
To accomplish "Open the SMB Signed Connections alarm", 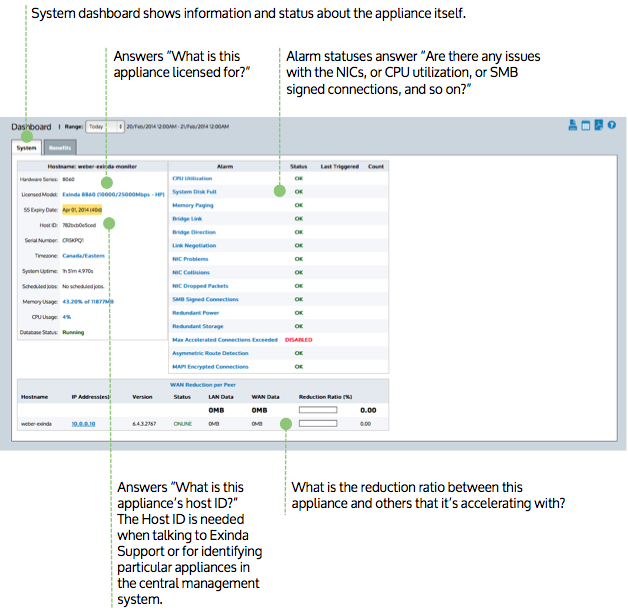I will 205,299.
